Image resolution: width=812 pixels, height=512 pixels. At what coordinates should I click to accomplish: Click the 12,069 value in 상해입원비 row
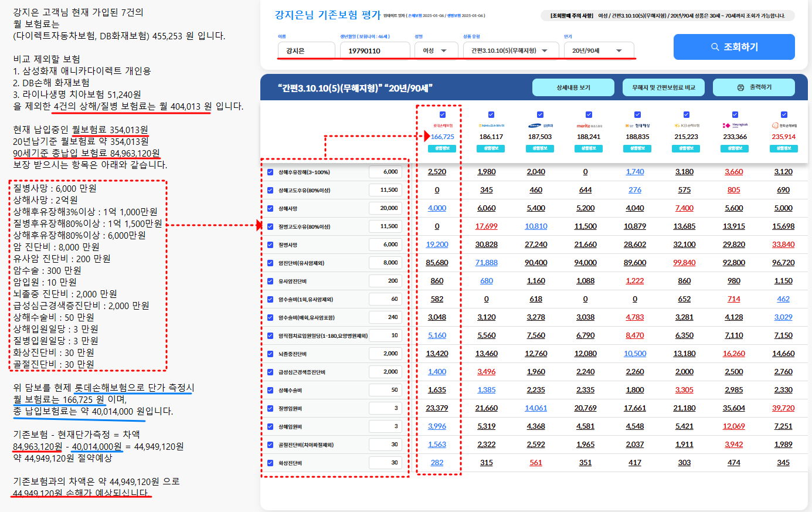[734, 426]
